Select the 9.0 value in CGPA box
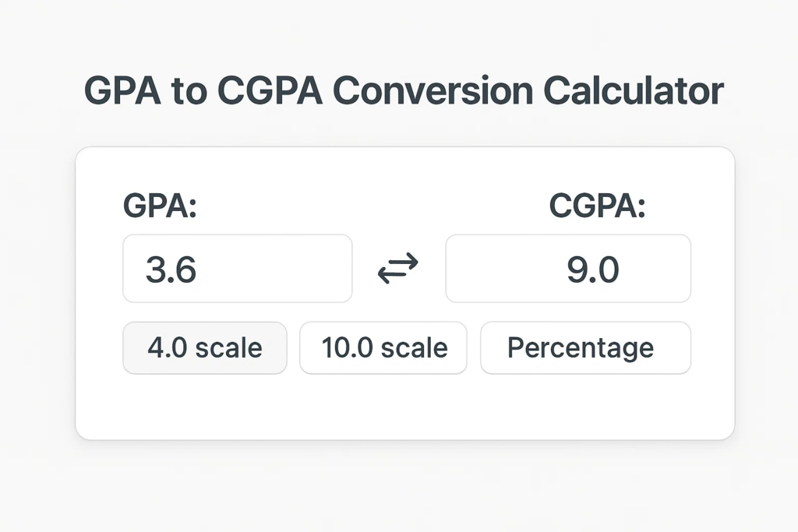The image size is (798, 532). (593, 270)
